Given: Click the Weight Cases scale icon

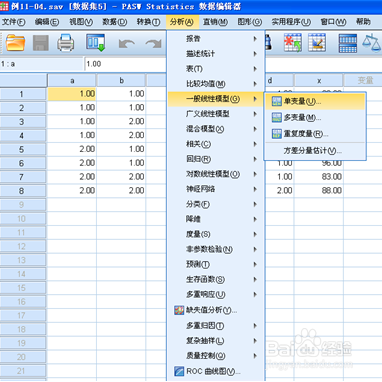Looking at the screenshot, I should pos(372,43).
